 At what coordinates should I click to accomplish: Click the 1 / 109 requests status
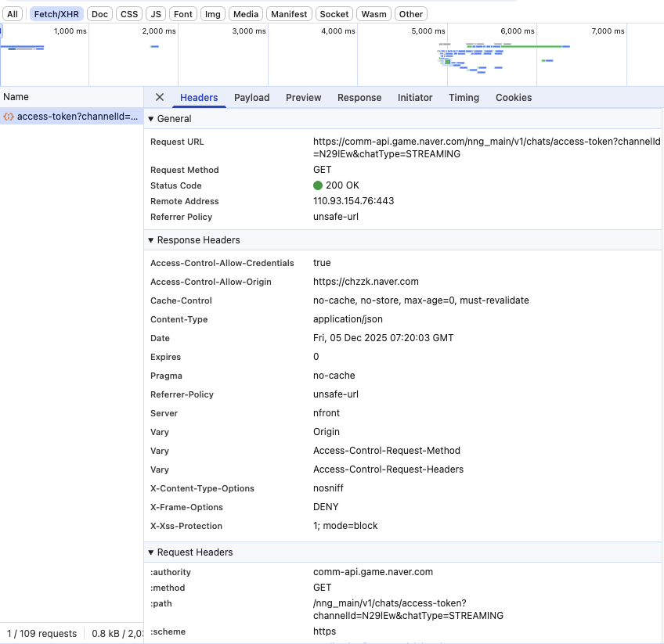(x=42, y=633)
